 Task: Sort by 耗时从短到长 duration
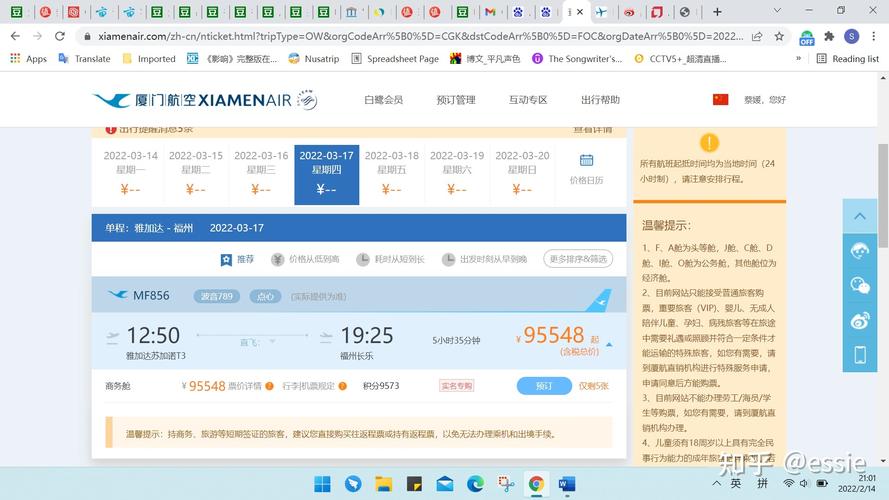pyautogui.click(x=391, y=259)
